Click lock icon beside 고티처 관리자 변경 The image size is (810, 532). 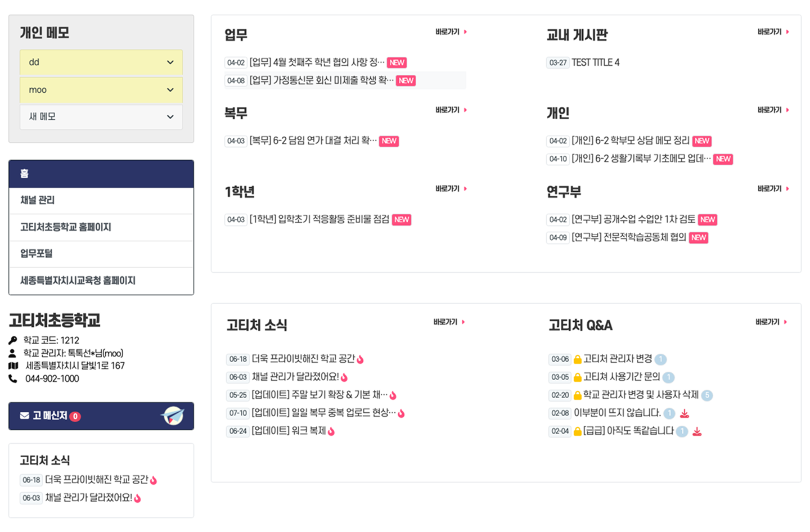click(x=577, y=359)
